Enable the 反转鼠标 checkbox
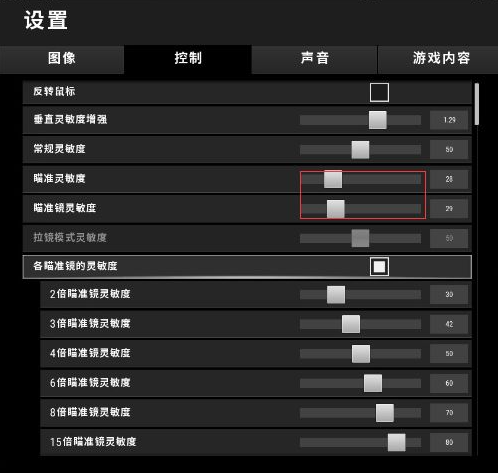 (x=379, y=92)
